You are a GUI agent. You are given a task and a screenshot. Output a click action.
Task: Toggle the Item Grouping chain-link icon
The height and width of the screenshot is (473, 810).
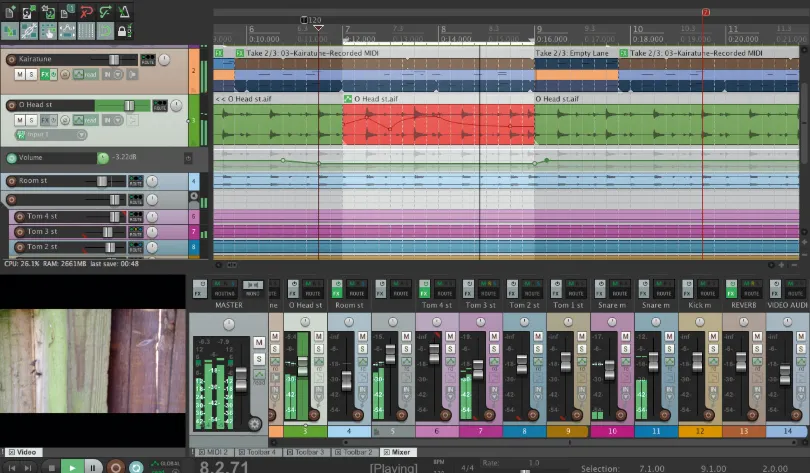click(x=29, y=31)
